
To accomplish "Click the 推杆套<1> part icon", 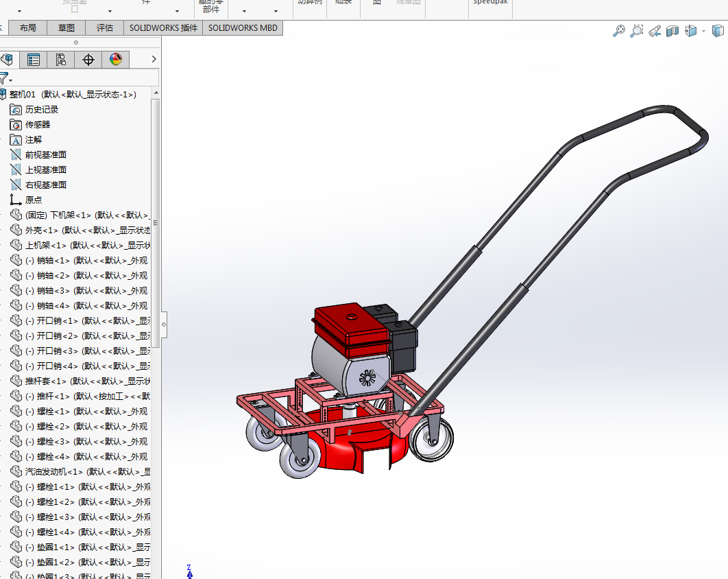I will pos(16,381).
